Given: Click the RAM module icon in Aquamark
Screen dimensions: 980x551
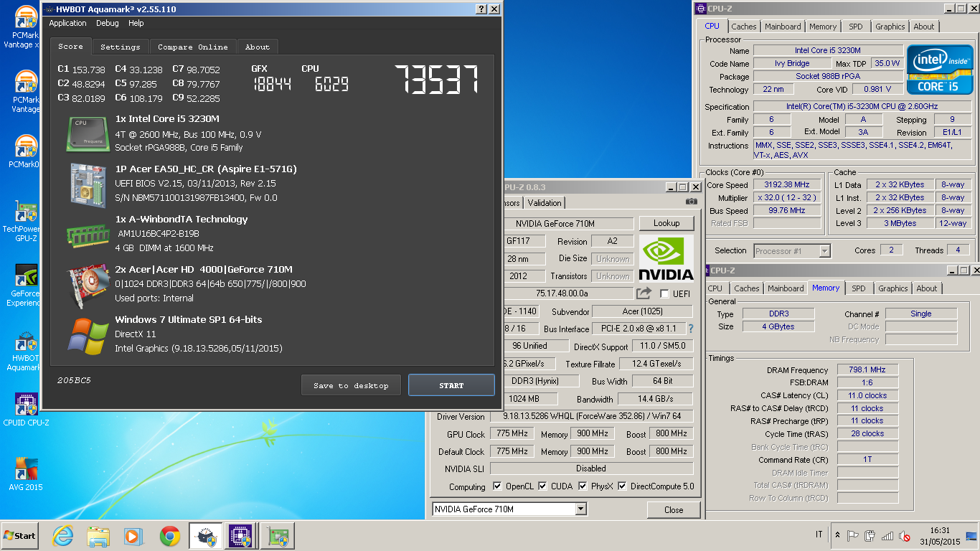Looking at the screenshot, I should (x=88, y=235).
